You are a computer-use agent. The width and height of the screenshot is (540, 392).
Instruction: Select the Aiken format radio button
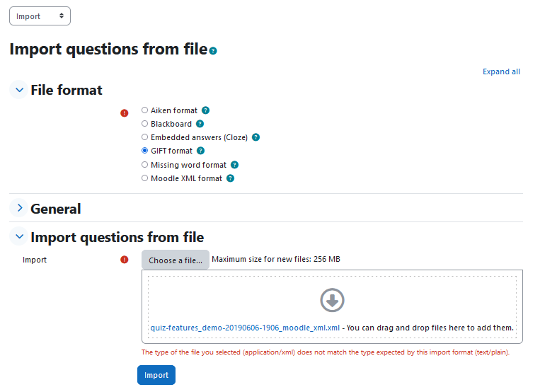(144, 110)
